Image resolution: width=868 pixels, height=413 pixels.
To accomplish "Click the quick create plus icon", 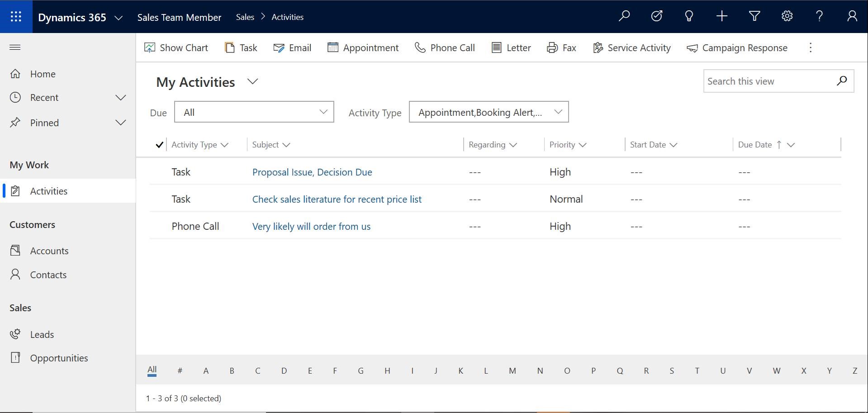I will [x=722, y=17].
